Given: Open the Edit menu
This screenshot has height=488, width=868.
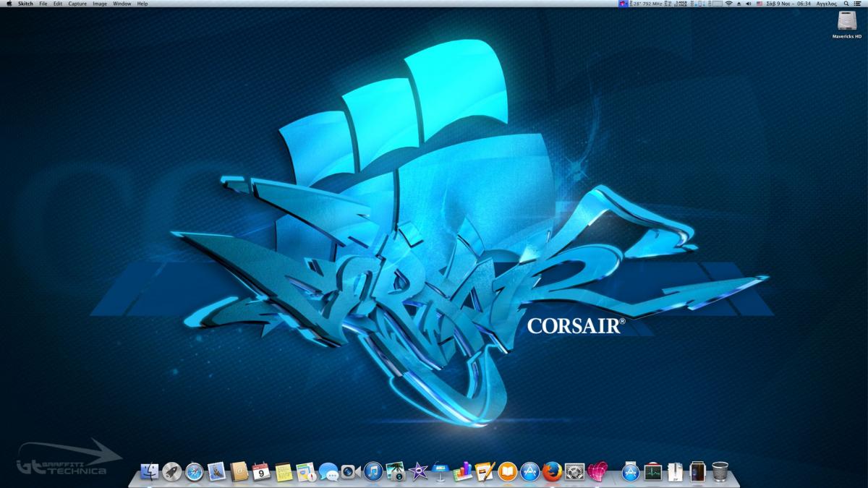Looking at the screenshot, I should tap(57, 4).
